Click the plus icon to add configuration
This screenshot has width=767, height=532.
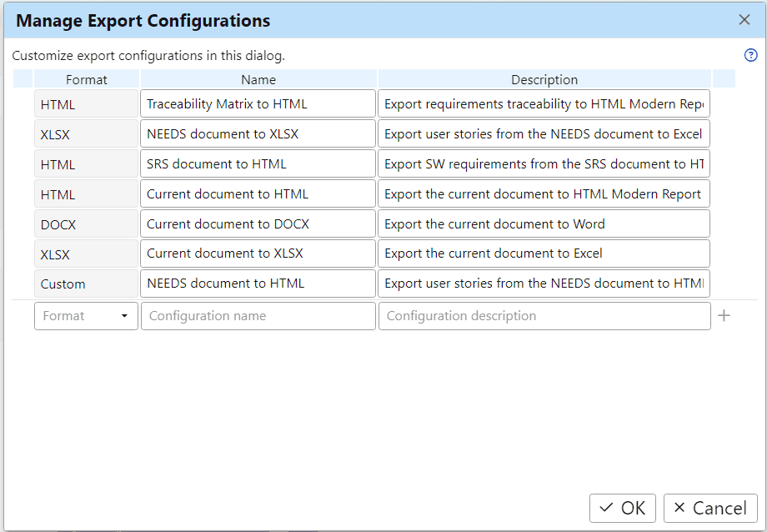coord(724,316)
